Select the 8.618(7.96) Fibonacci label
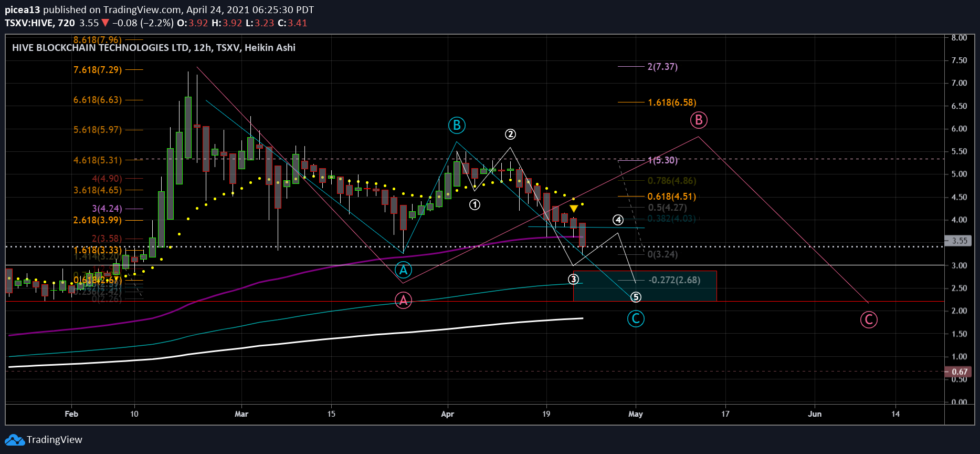This screenshot has width=980, height=454. point(98,40)
